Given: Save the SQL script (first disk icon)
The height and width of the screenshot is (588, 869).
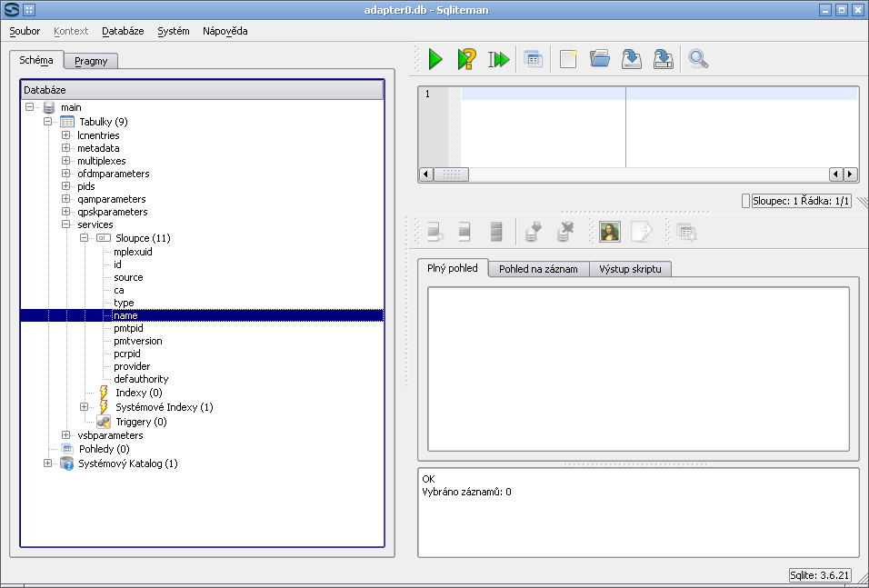Looking at the screenshot, I should (631, 59).
